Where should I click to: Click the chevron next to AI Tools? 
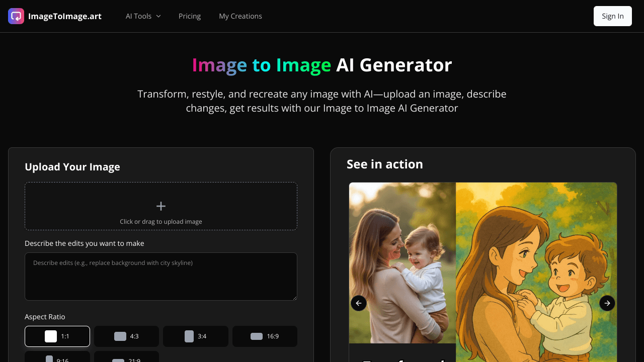pos(158,16)
